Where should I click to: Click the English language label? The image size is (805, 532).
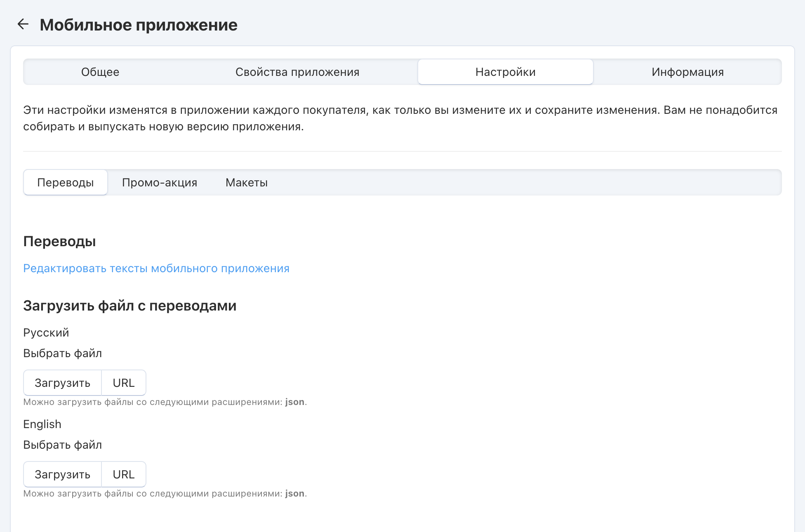(x=42, y=424)
